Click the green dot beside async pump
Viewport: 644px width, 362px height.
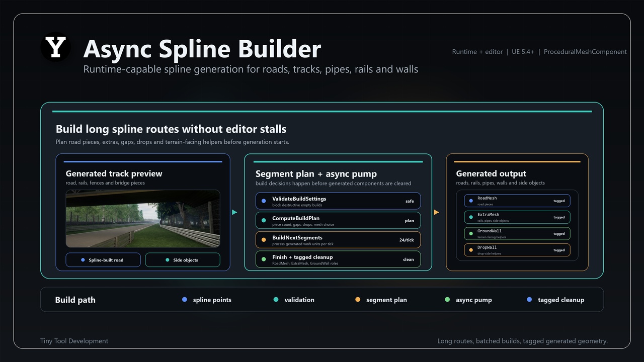(447, 300)
